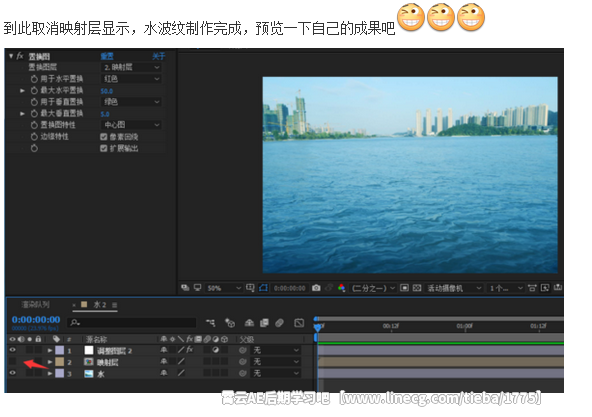This screenshot has width=592, height=417.
Task: Expand the 最大垂直置换 property triangle
Action: 22,114
